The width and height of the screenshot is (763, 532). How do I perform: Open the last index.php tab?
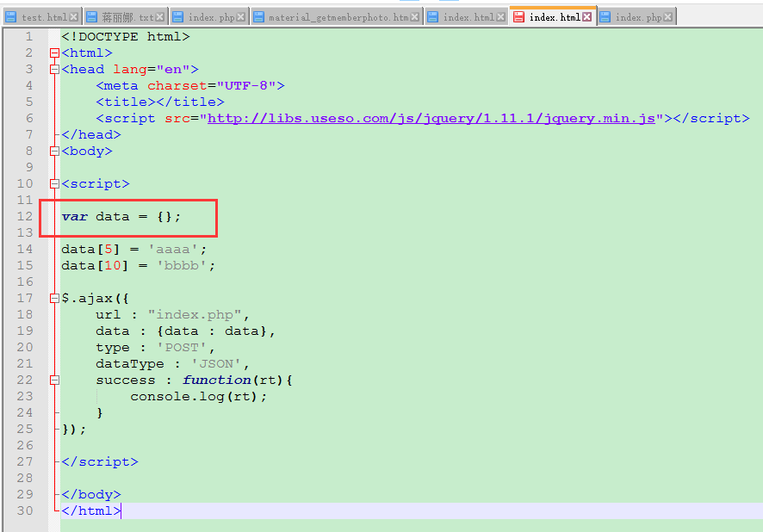(636, 17)
